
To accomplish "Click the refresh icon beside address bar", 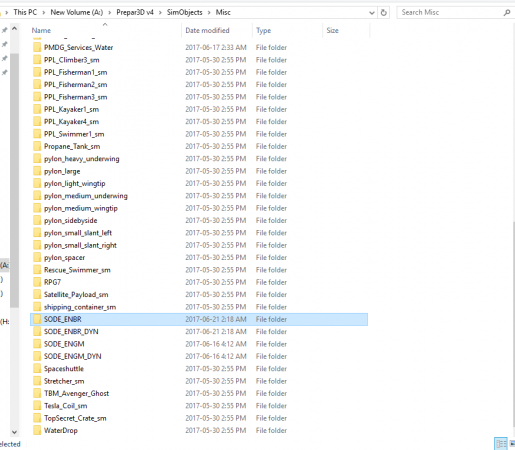I will click(384, 13).
